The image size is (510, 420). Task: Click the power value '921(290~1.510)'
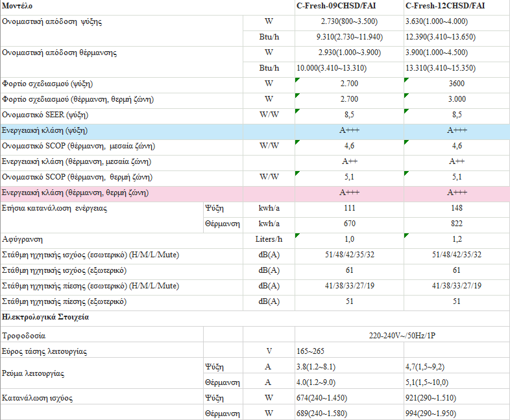(431, 398)
